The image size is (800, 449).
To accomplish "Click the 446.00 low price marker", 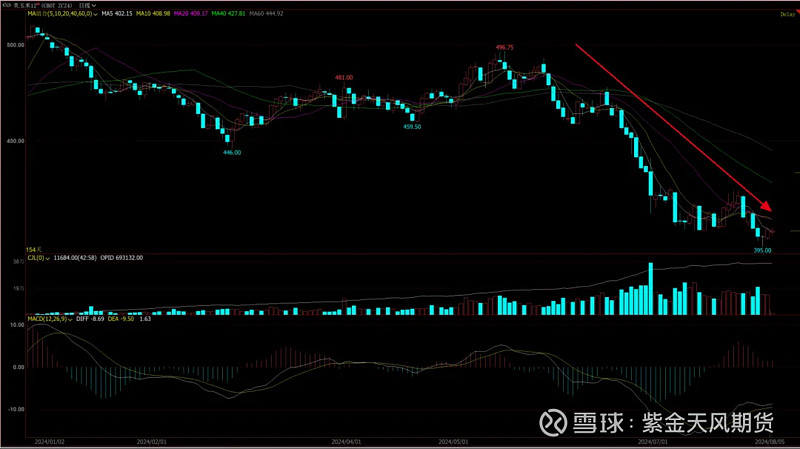I will [232, 152].
